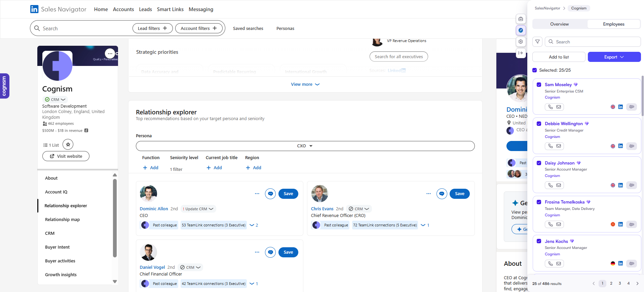Open the three-dot menu on Chris Evans card
Viewport: 644px width, 292px height.
click(428, 194)
